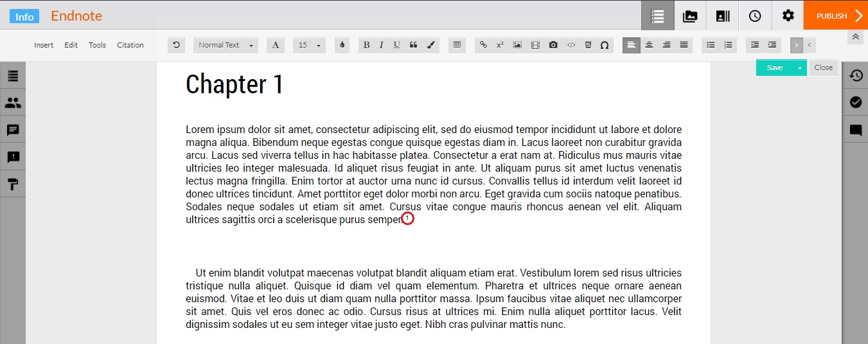The height and width of the screenshot is (344, 868).
Task: Open the settings gear icon
Action: [x=788, y=16]
